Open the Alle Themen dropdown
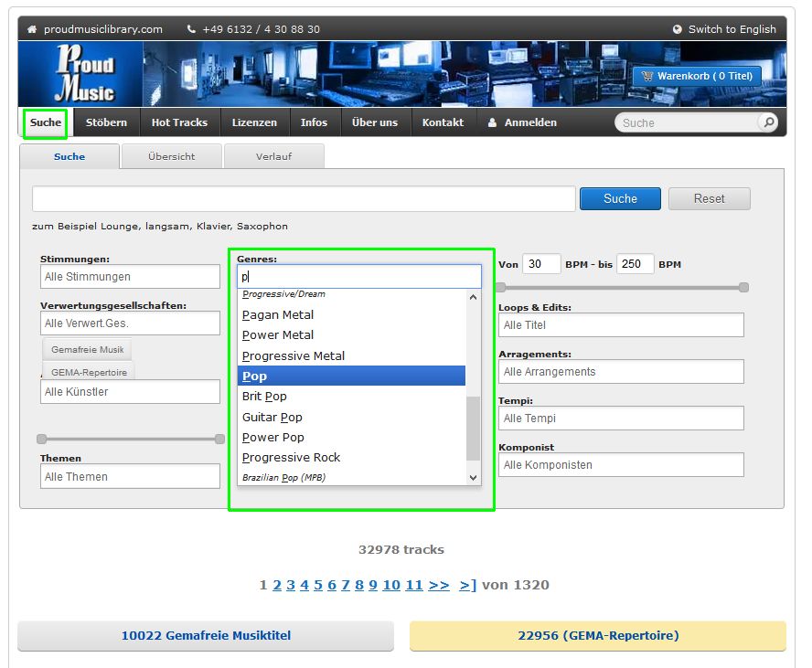Screen dimensions: 812x668 [x=130, y=476]
